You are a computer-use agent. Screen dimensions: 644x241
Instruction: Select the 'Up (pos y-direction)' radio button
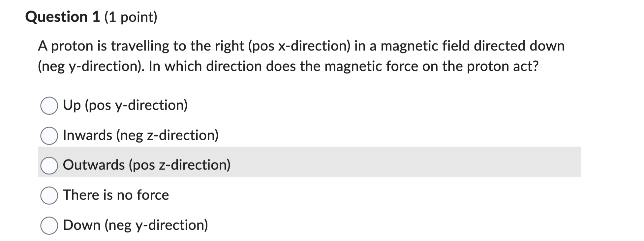point(49,106)
